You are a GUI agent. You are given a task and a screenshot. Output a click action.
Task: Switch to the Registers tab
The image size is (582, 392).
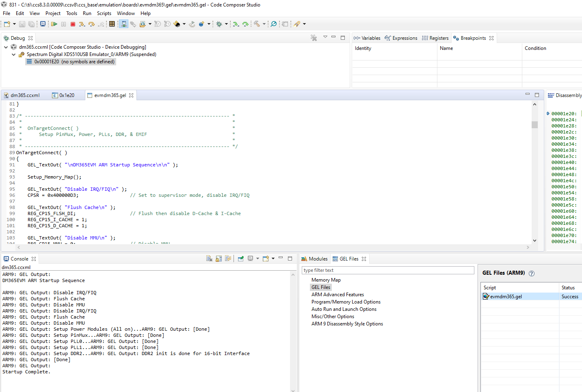pyautogui.click(x=435, y=38)
